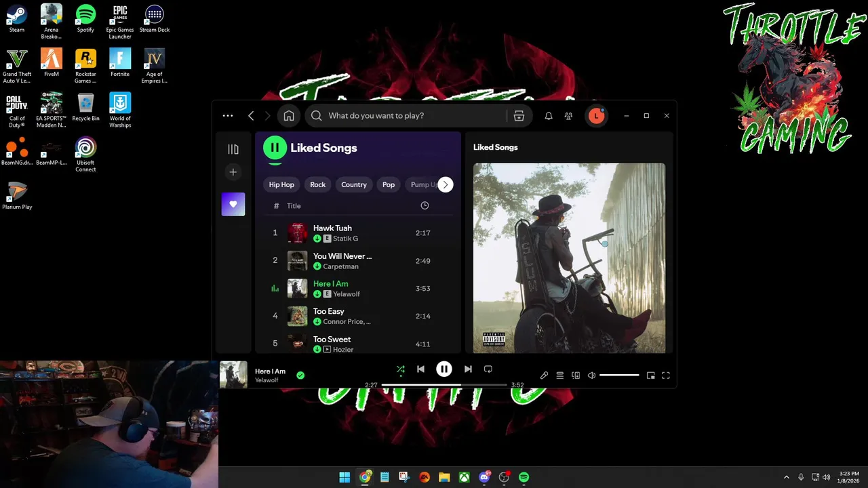Screen dimensions: 868x488
Task: Open Ubisoft Connect desktop shortcut
Action: (85, 155)
